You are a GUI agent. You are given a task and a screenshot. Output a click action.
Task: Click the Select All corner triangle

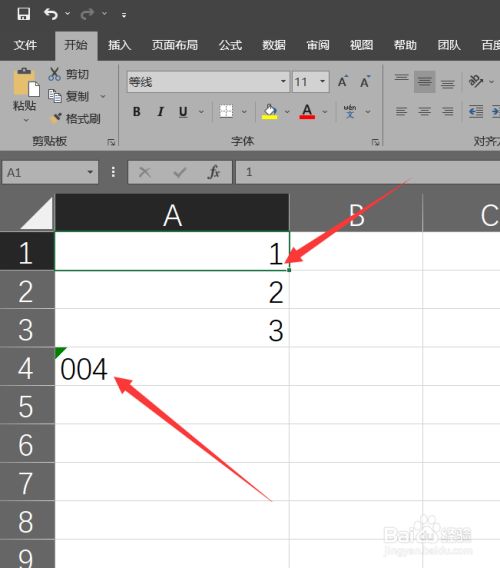36,213
